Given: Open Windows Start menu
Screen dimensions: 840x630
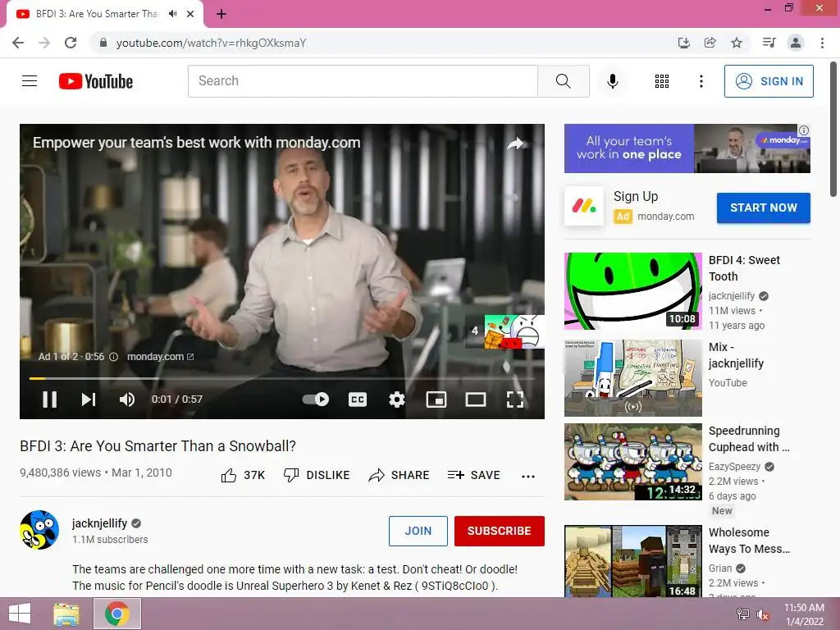Looking at the screenshot, I should pyautogui.click(x=20, y=614).
